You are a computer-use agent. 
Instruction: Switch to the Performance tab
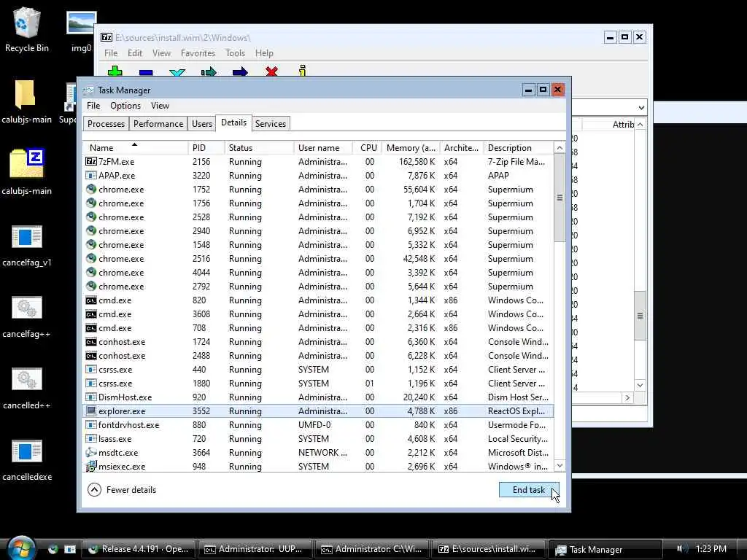coord(158,124)
